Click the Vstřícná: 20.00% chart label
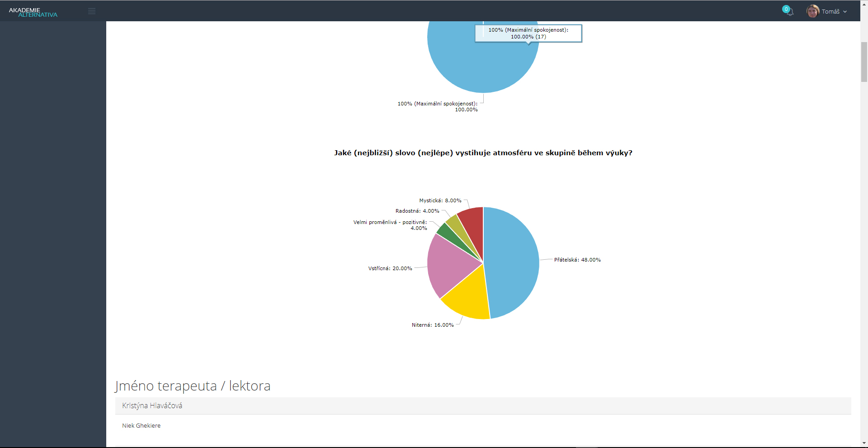Screen dimensions: 868x448 coord(390,268)
